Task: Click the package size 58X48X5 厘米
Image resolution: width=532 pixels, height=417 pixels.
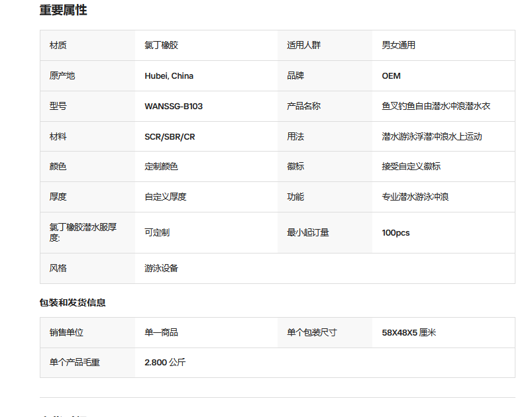Action: (409, 332)
